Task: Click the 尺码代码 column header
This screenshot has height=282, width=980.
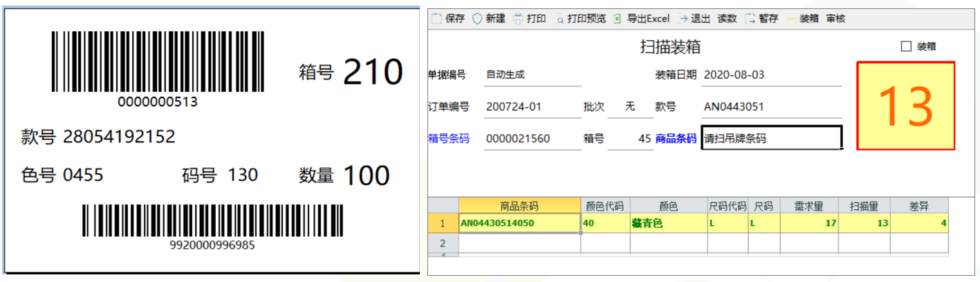Action: 727,206
